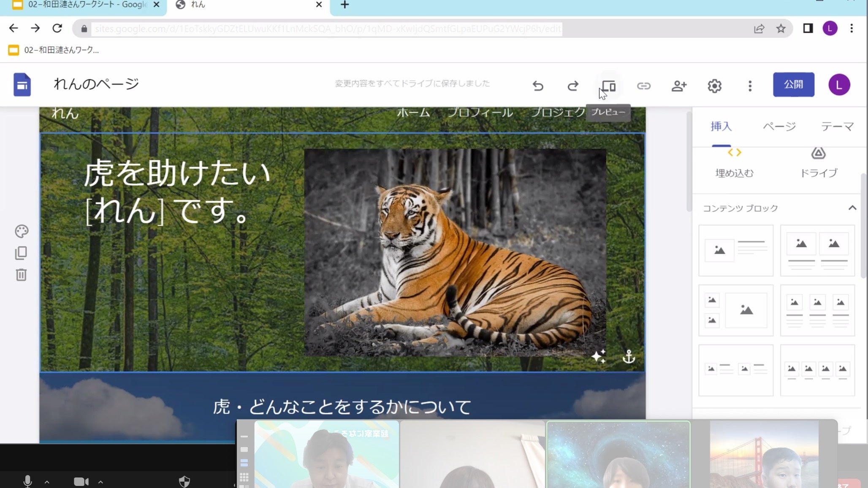
Task: Open share with others icon
Action: pos(679,86)
